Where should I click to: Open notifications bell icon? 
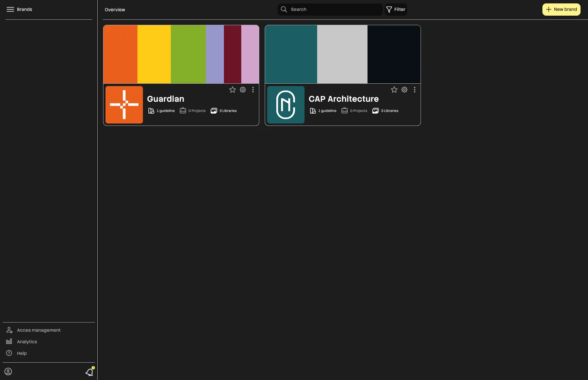point(89,372)
